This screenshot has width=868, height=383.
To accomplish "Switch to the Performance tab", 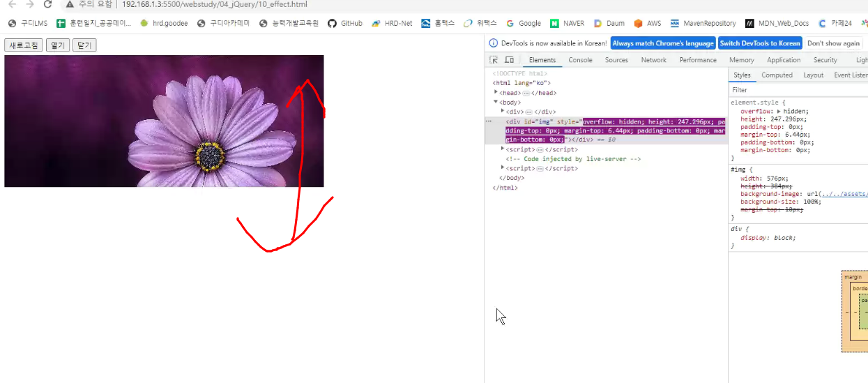I will point(698,60).
